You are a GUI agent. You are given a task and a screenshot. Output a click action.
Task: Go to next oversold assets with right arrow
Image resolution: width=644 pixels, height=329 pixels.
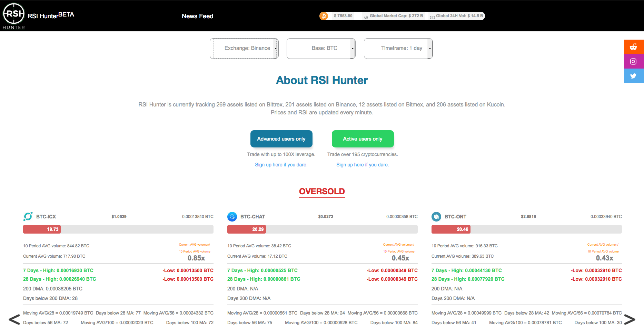click(x=630, y=319)
